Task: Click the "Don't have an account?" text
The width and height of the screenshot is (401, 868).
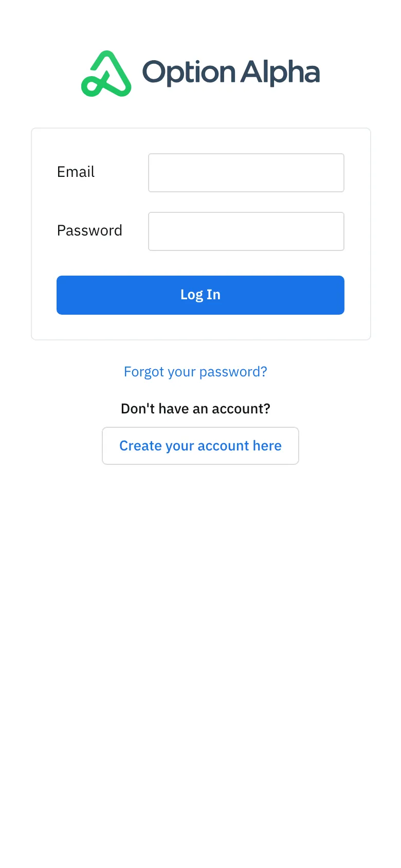Action: (195, 409)
